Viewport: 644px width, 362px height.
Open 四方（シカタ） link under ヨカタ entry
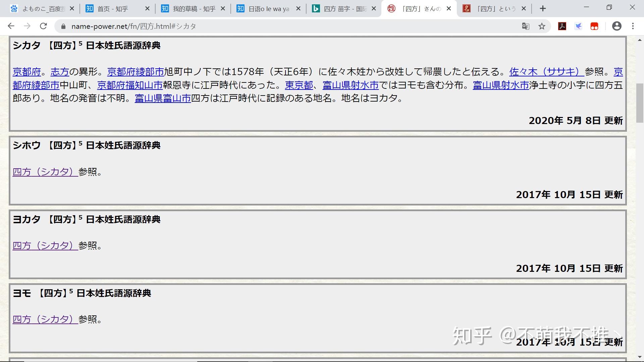tap(45, 246)
